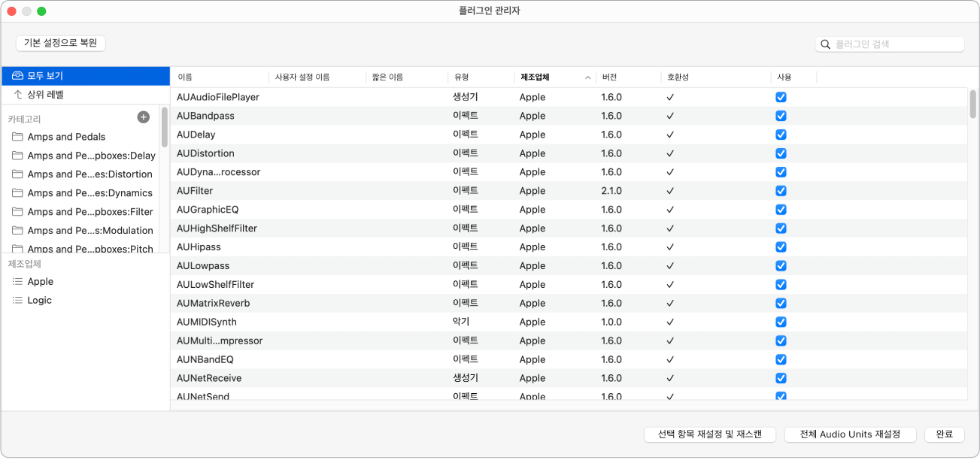This screenshot has height=460, width=980.
Task: Select the AUMulti...mpressor row name
Action: pos(220,340)
